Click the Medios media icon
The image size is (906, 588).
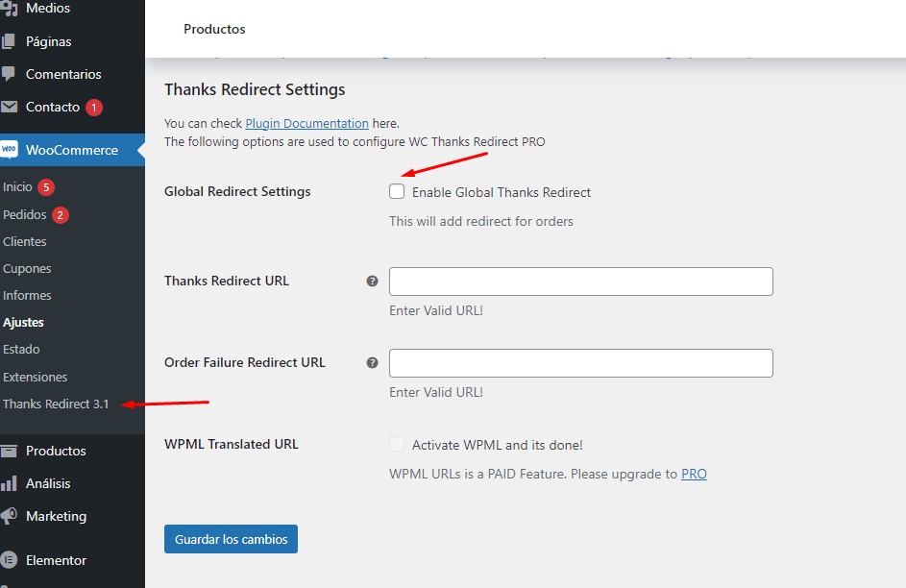click(9, 8)
